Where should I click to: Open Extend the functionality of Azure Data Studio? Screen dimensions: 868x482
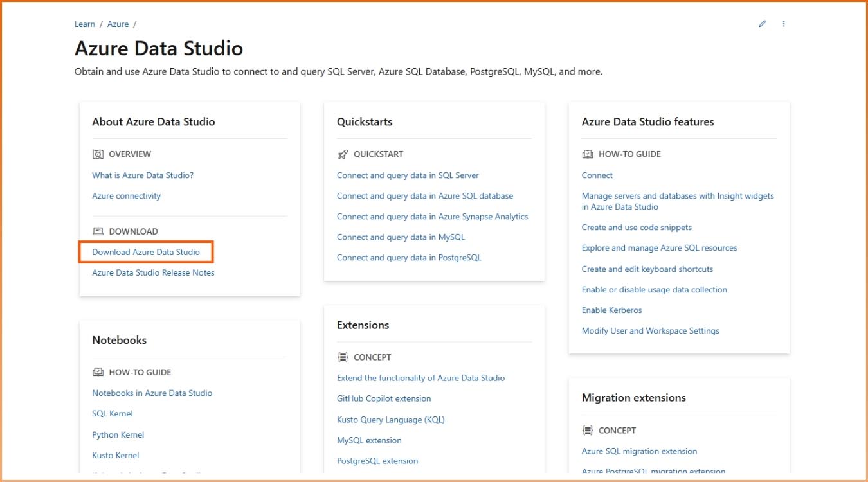pyautogui.click(x=421, y=378)
